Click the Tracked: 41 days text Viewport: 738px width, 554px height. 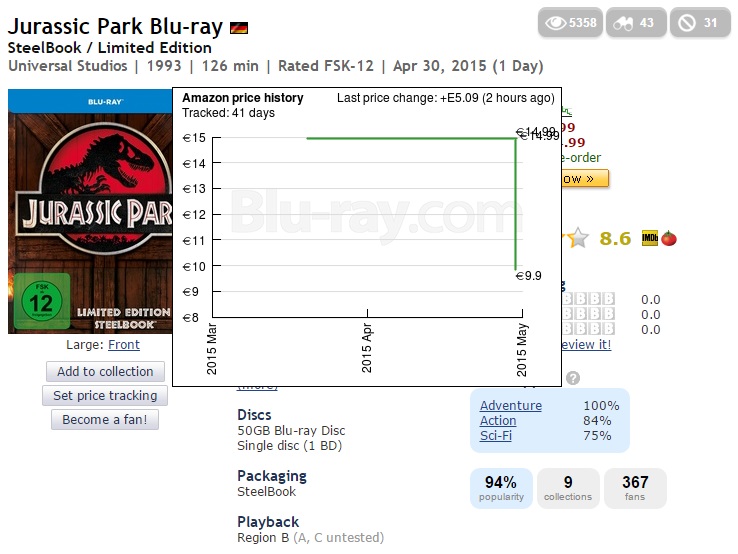click(x=228, y=113)
